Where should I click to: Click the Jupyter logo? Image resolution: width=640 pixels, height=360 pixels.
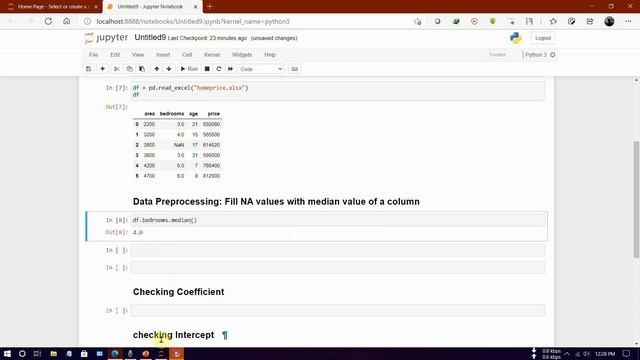click(x=106, y=38)
